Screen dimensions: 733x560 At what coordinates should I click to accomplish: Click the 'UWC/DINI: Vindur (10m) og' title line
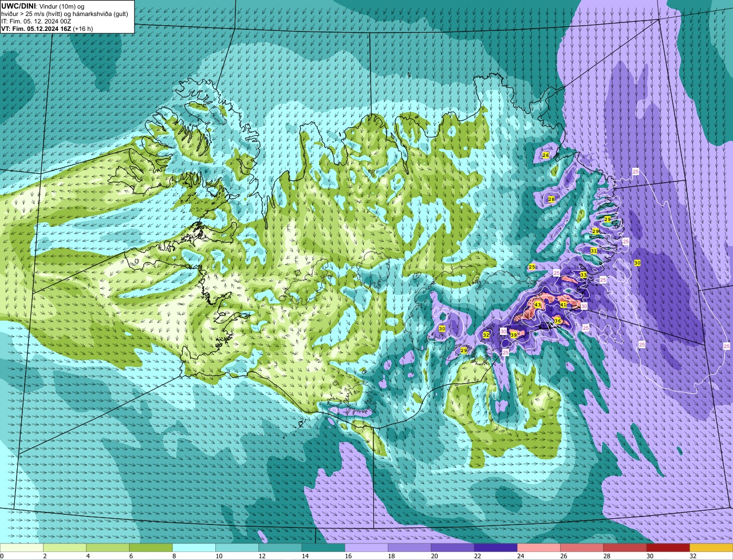pos(42,6)
